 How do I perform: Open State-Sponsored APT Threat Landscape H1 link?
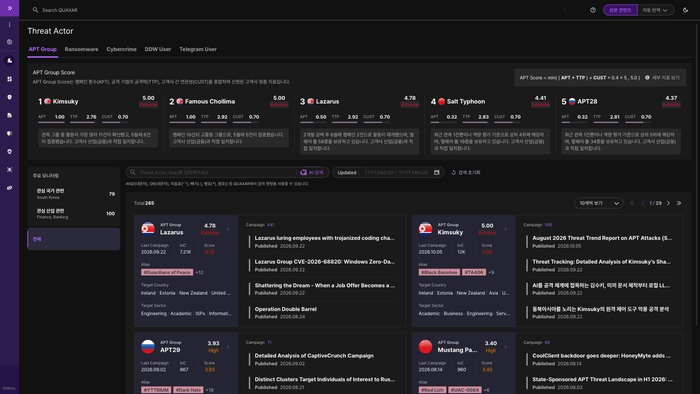tap(602, 379)
